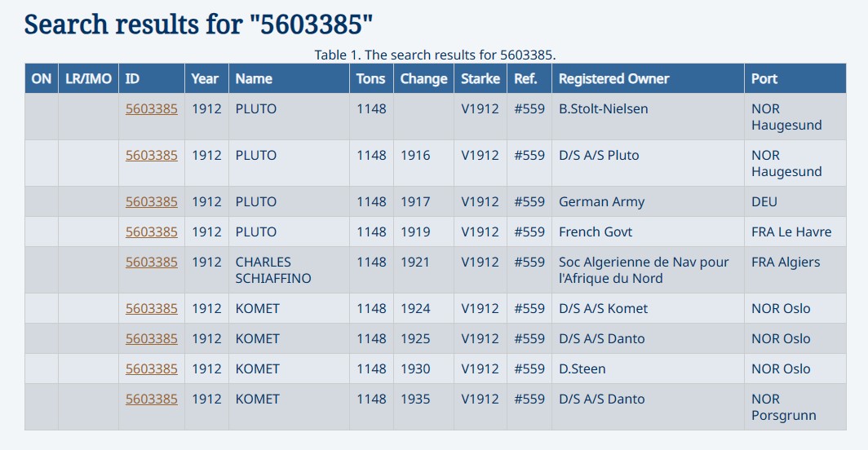Click the Ref. column header
The width and height of the screenshot is (868, 450).
click(x=525, y=79)
